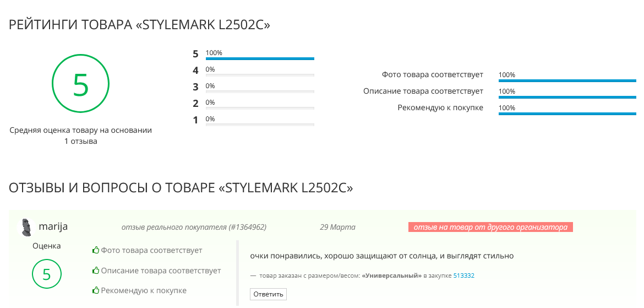Click thumbs-up icon beside Описание товара соответствует
The image size is (644, 308).
point(96,271)
